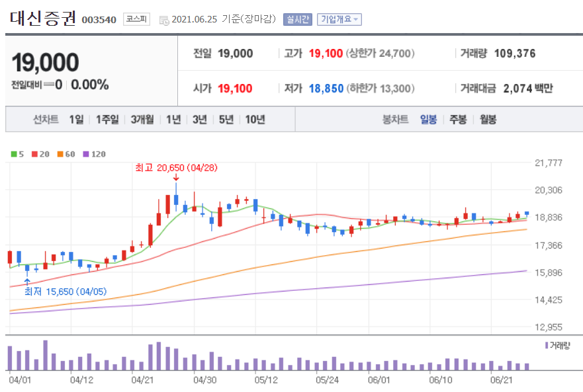Select the 일봉 candlestick chart
The image size is (583, 392).
click(428, 119)
